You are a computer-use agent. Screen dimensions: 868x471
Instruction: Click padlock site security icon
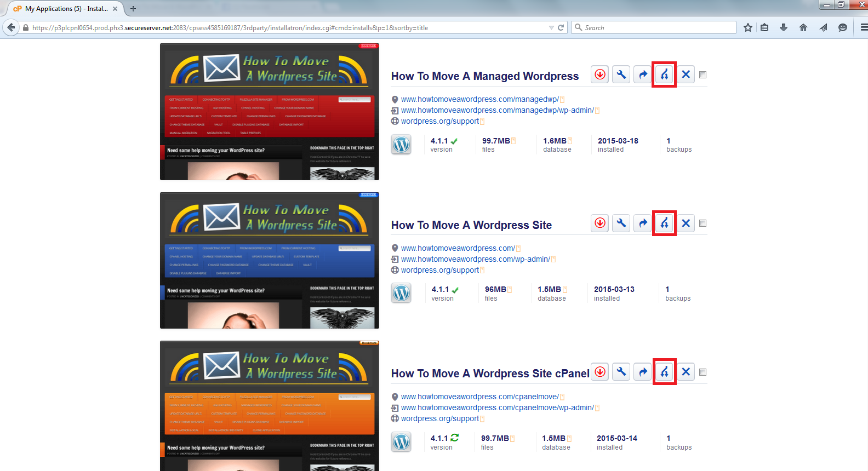[26, 27]
